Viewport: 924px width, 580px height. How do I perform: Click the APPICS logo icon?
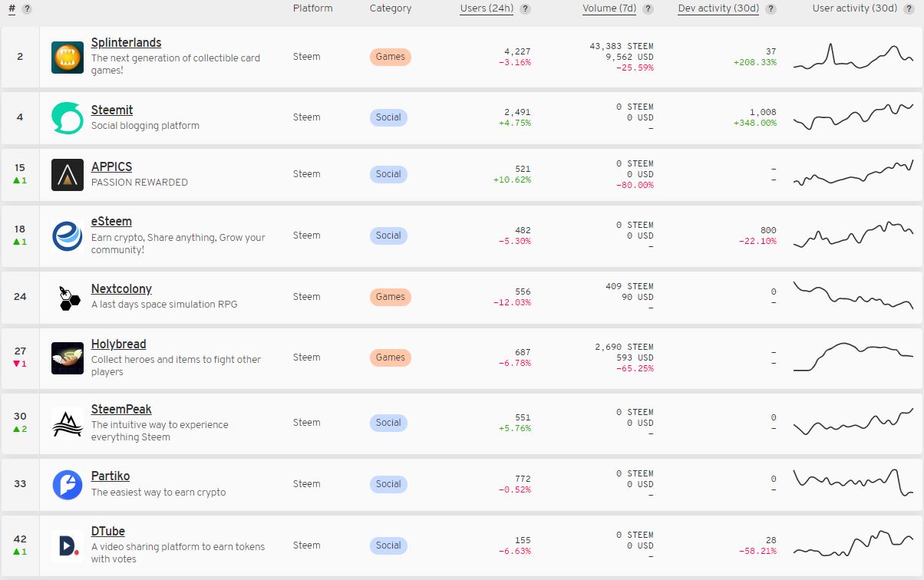(x=68, y=174)
